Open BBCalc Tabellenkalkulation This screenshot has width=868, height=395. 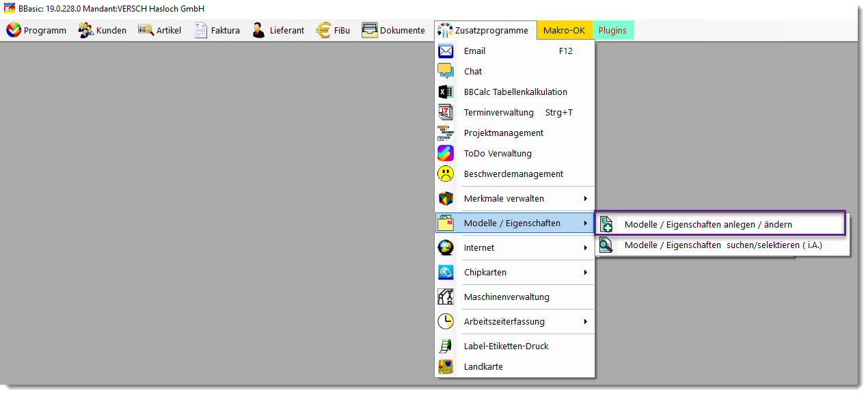click(515, 92)
